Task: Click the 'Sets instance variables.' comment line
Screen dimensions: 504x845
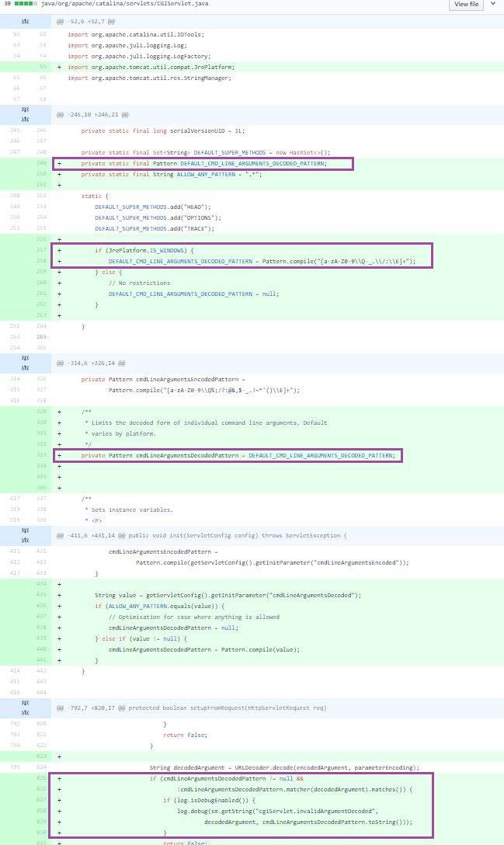Action: point(128,509)
